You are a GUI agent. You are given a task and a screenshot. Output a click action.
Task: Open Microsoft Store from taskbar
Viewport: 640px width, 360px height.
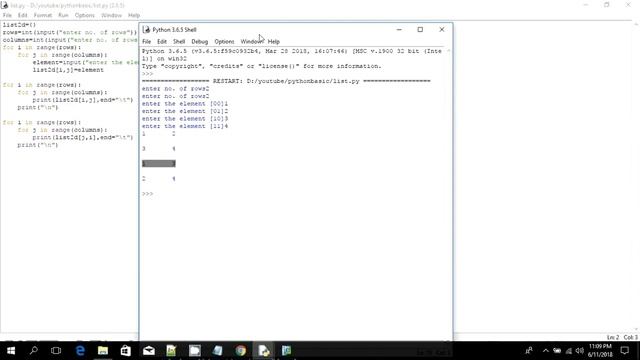tap(125, 351)
